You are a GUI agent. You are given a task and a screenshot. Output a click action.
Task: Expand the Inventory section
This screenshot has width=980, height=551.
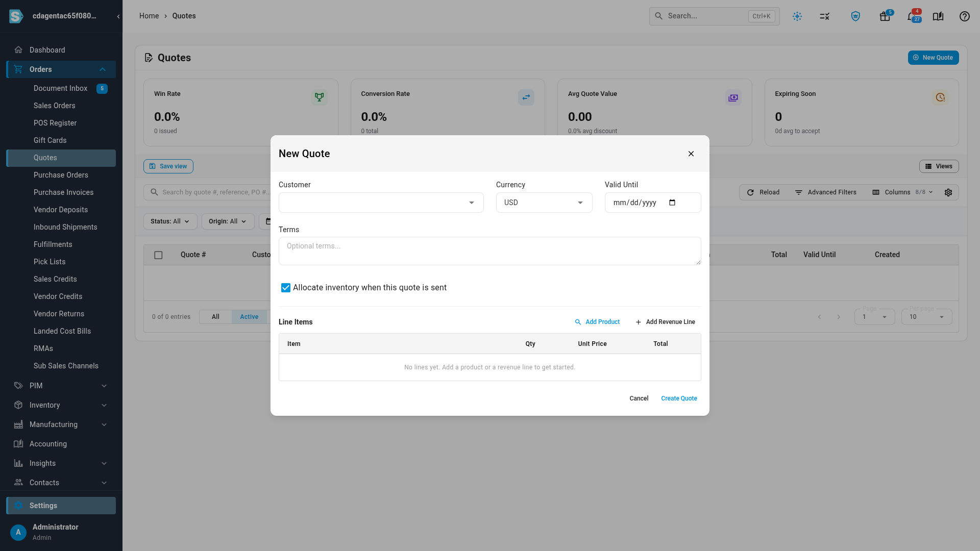point(61,405)
